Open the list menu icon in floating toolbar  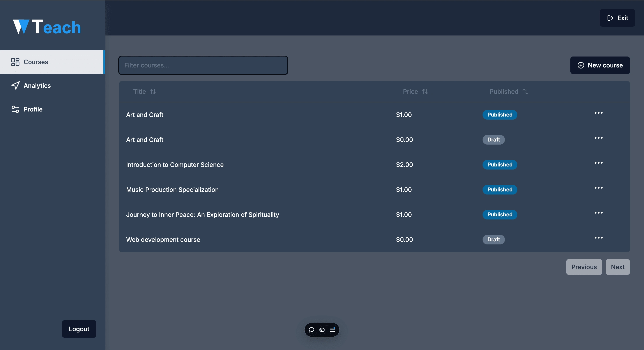point(333,330)
